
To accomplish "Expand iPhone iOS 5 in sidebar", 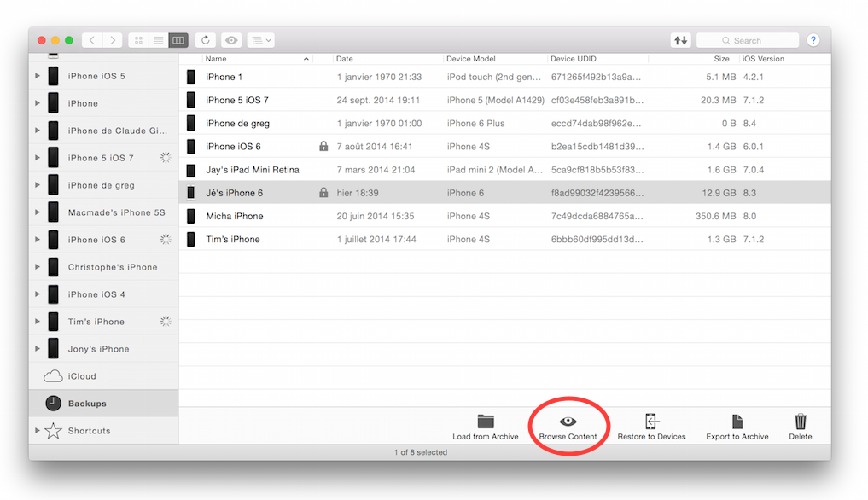I will 38,76.
